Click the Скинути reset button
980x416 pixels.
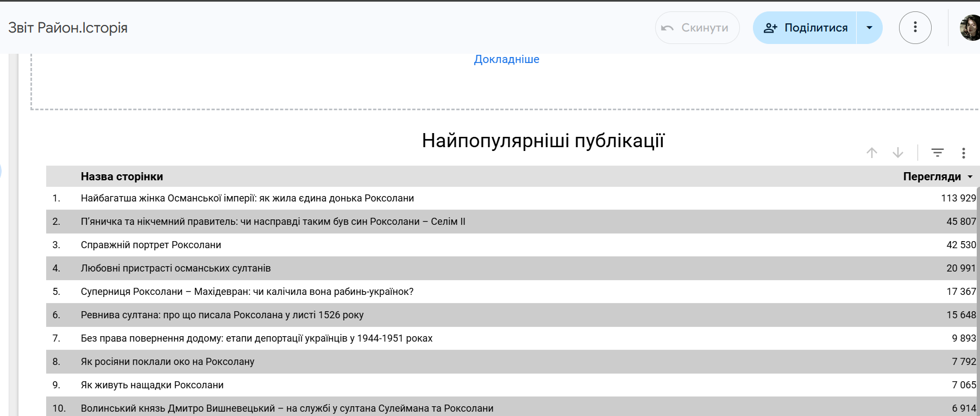[697, 28]
